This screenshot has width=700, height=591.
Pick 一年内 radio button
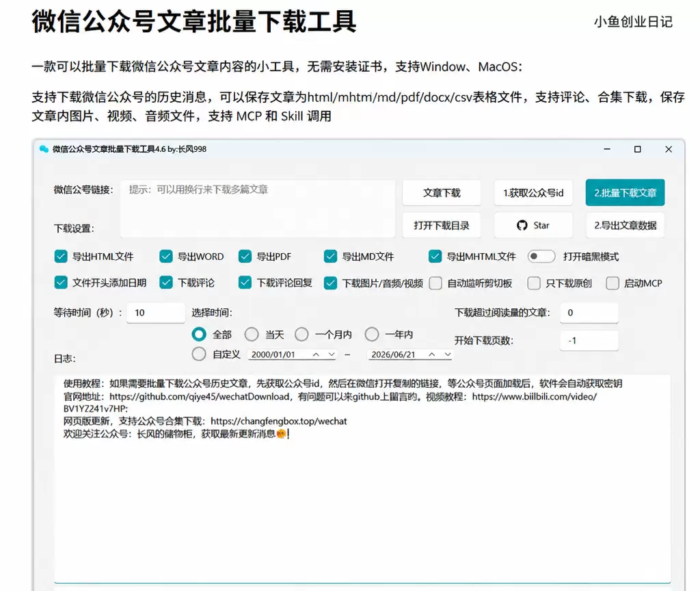(x=372, y=334)
